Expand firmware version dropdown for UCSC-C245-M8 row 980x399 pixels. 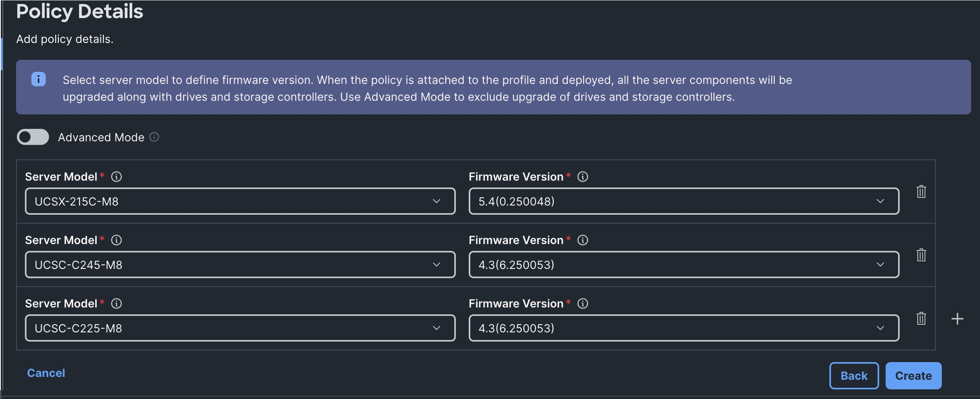pyautogui.click(x=684, y=265)
